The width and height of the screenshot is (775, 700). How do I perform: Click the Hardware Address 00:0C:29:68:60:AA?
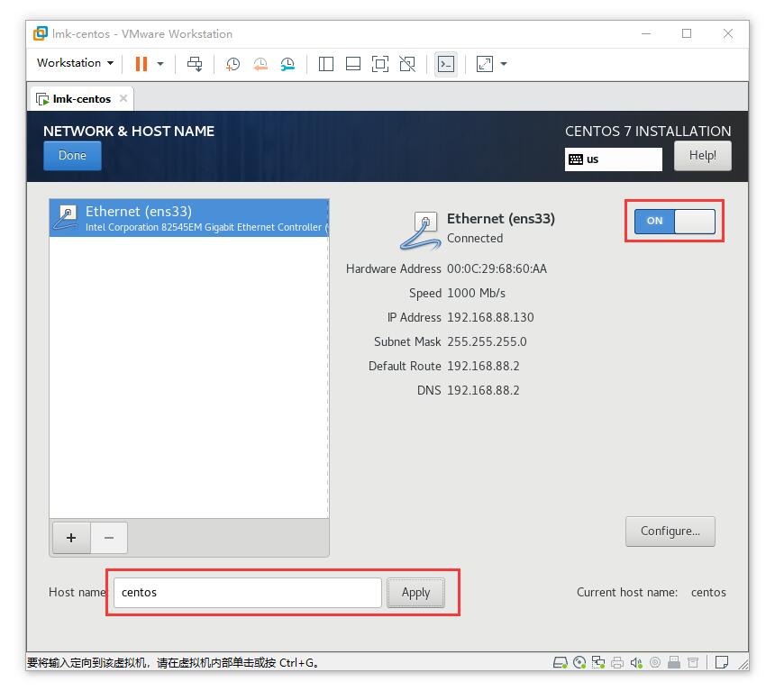point(497,268)
